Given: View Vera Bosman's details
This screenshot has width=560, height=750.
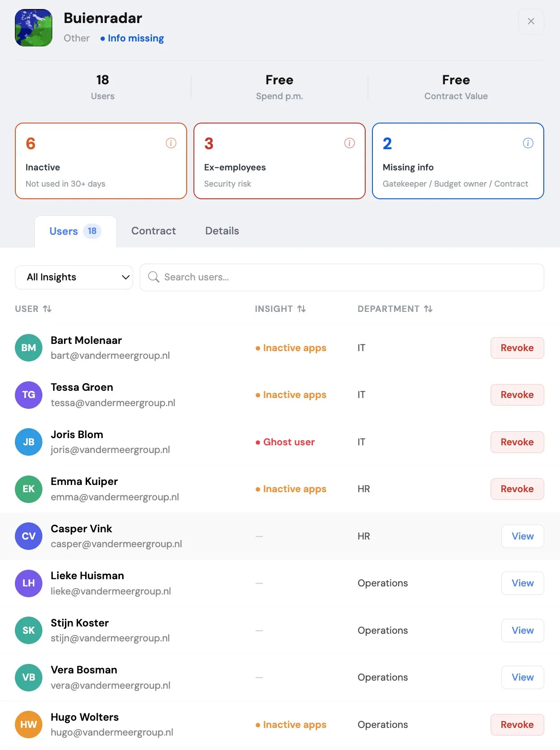Looking at the screenshot, I should (523, 677).
